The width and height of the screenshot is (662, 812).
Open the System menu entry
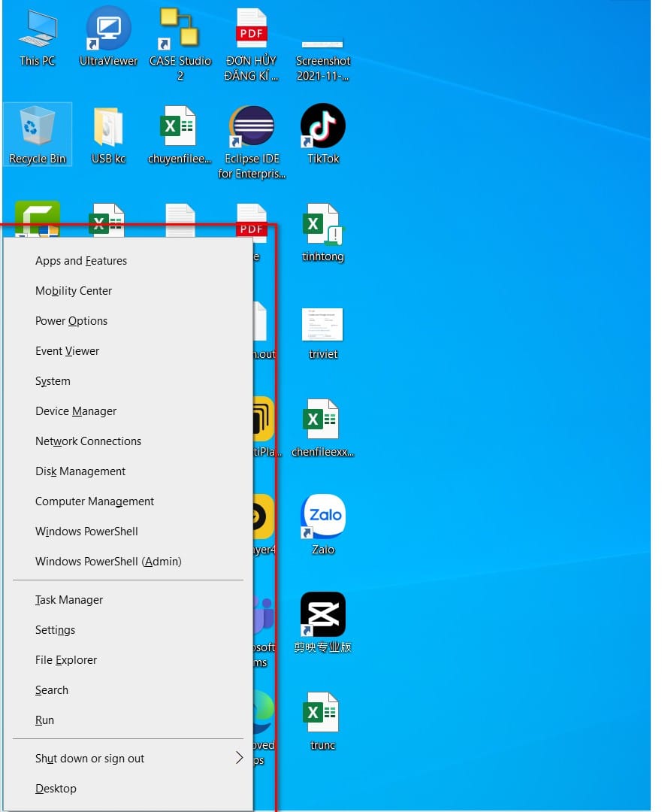click(x=128, y=381)
